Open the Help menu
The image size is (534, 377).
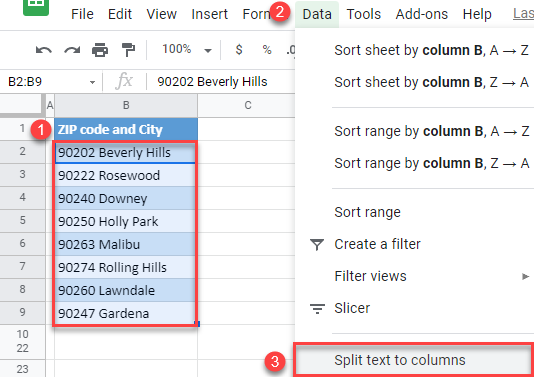pos(477,14)
